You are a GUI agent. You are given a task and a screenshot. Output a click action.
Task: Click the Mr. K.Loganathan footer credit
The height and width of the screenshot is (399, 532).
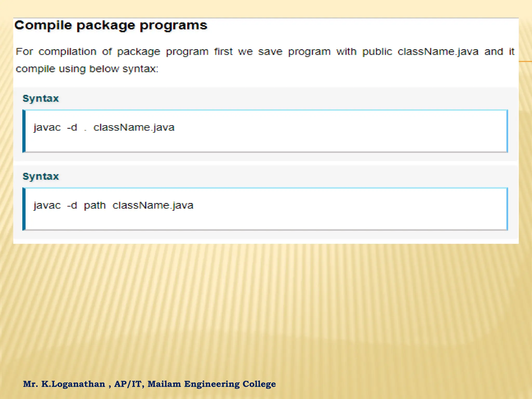[149, 384]
